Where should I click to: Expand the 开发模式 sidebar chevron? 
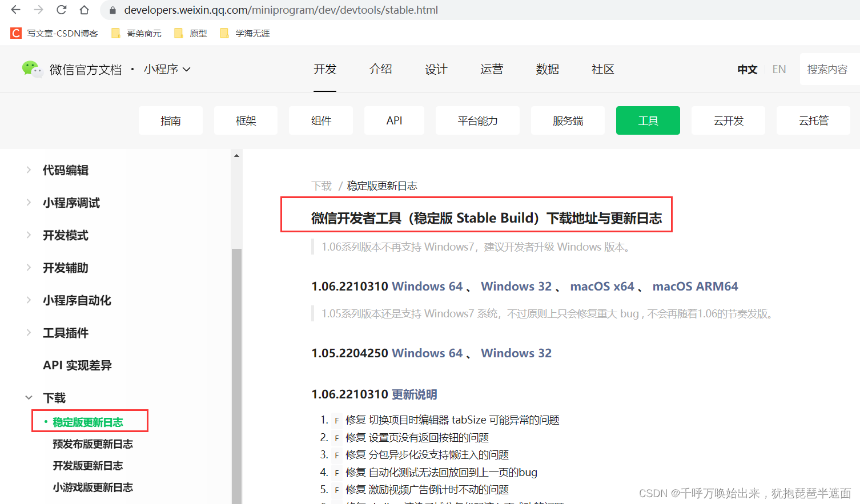[x=29, y=235]
